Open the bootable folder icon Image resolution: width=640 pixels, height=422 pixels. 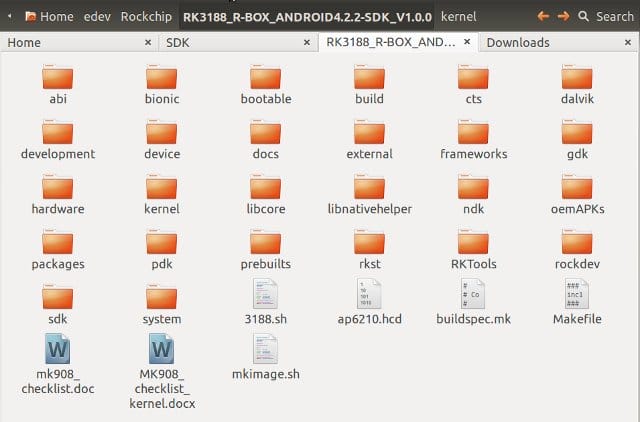(x=265, y=77)
